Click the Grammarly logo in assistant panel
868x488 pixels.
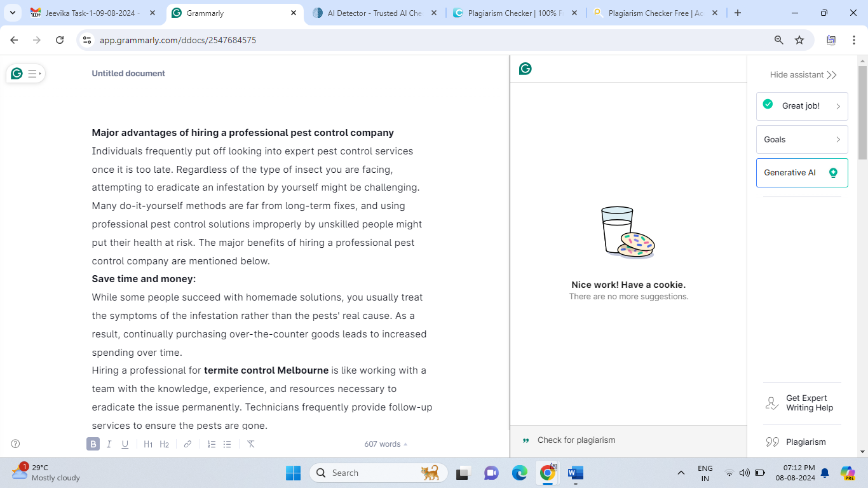pyautogui.click(x=526, y=69)
